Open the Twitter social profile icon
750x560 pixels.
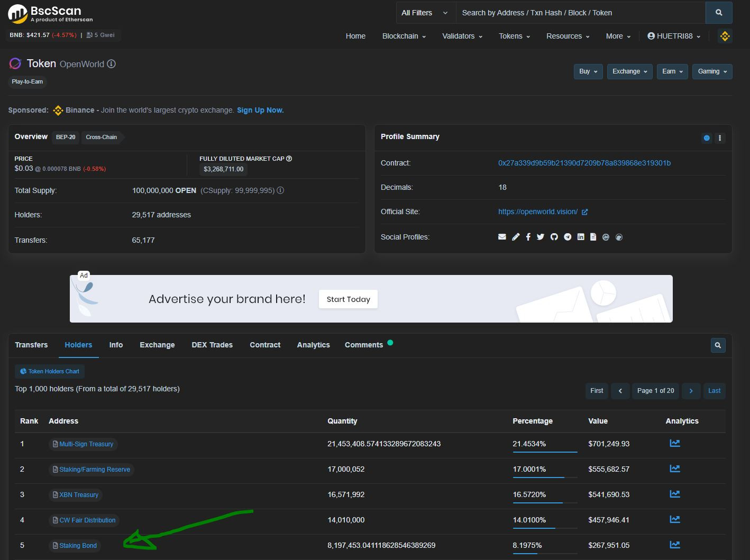[x=540, y=237]
